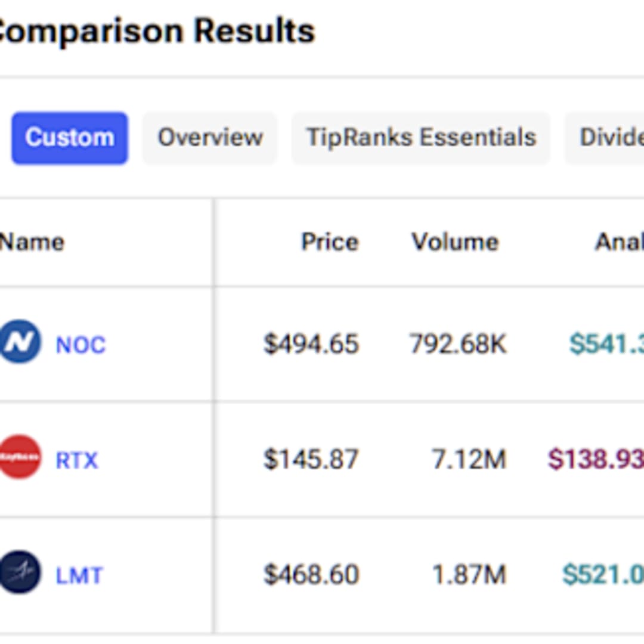Screen dimensions: 644x644
Task: Click the partially visible Analyst column header
Action: click(619, 242)
